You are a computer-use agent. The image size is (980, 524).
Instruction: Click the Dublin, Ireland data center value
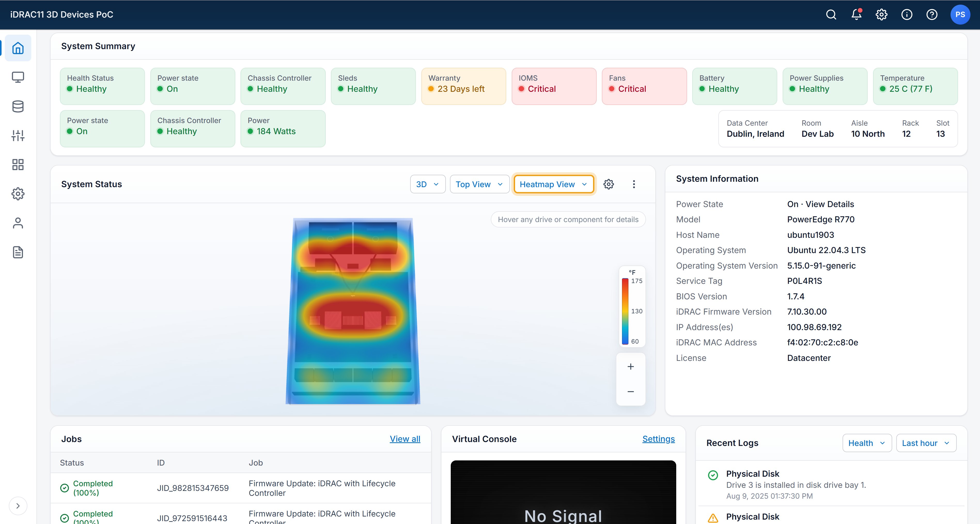[756, 134]
